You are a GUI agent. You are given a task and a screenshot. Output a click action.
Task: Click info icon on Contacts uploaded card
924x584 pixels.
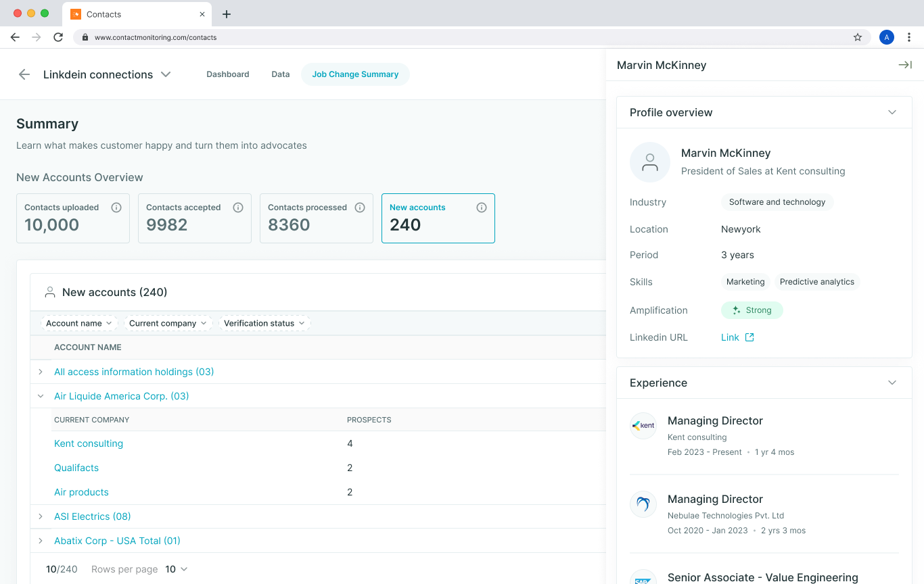pyautogui.click(x=116, y=208)
